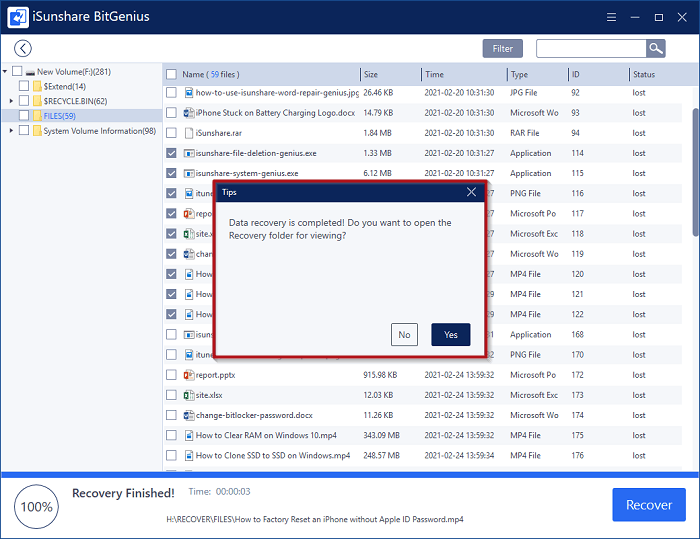Toggle the select-all checkbox beside Name
The width and height of the screenshot is (700, 539).
[171, 75]
